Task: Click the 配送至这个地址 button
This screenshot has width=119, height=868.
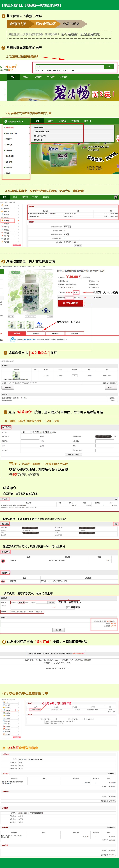Action: click(x=74, y=455)
